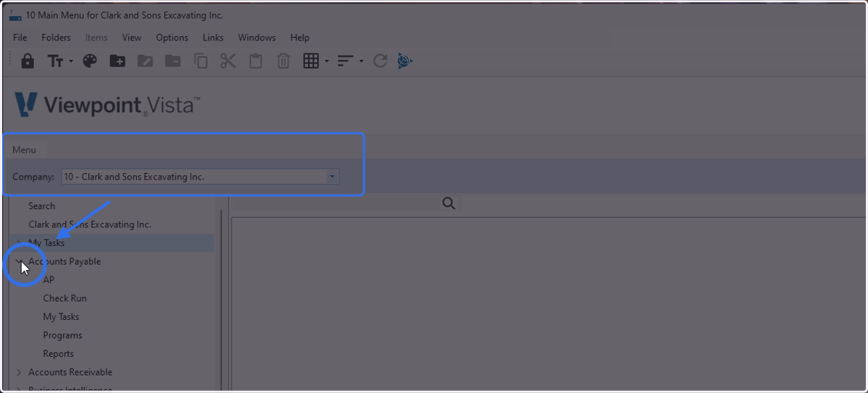
Task: Select the Accounts Receivable tree item
Action: tap(70, 372)
